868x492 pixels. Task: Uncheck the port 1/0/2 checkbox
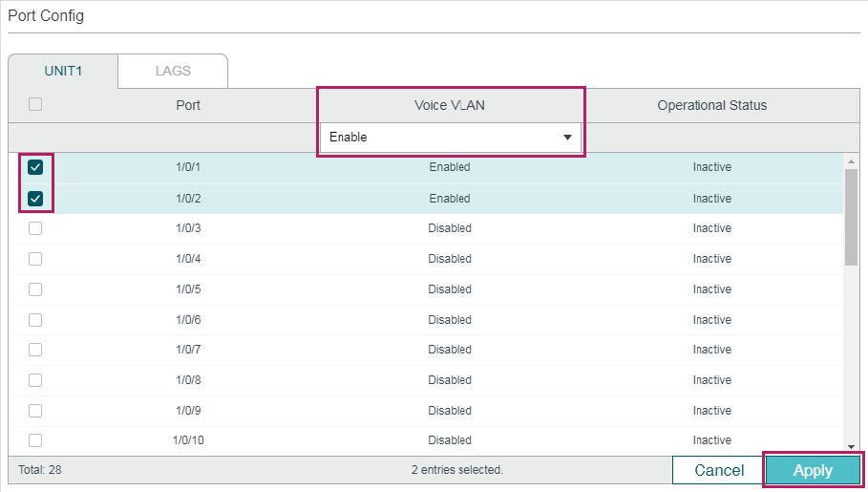click(35, 199)
